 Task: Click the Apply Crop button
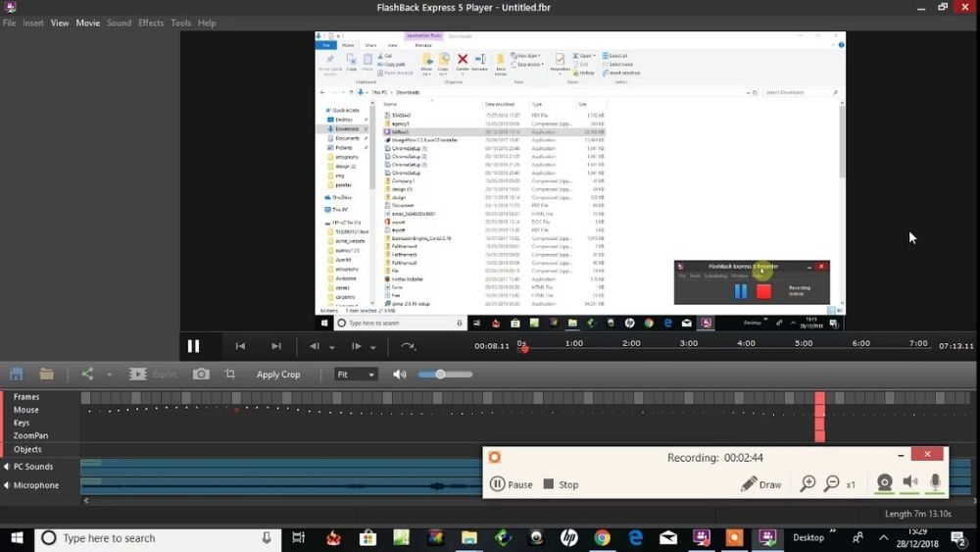tap(278, 375)
